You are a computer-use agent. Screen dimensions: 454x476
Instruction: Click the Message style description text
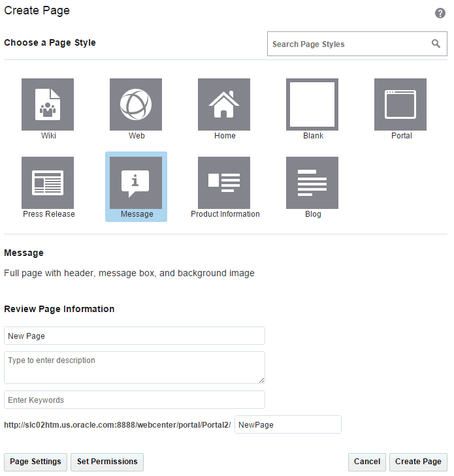click(x=129, y=273)
